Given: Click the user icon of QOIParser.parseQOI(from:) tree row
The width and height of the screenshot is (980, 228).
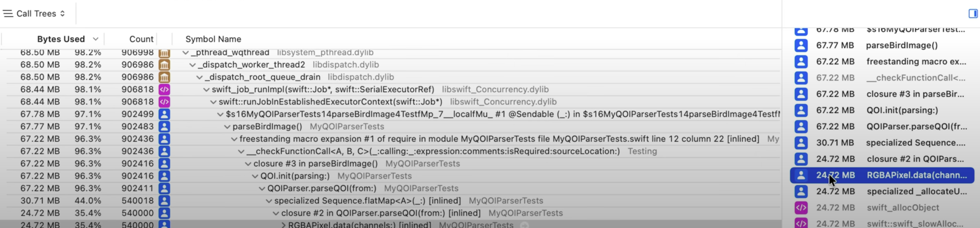Looking at the screenshot, I should coord(164,189).
